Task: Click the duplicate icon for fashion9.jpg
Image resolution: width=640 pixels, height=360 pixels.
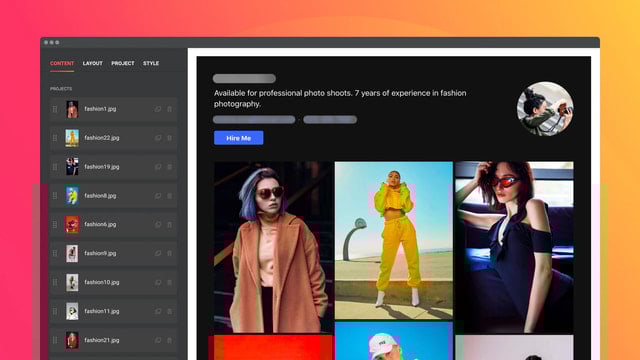Action: (x=158, y=253)
